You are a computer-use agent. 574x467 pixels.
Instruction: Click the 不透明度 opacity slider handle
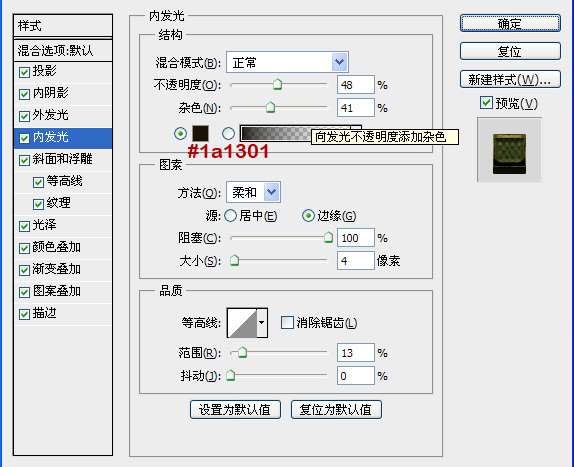277,84
